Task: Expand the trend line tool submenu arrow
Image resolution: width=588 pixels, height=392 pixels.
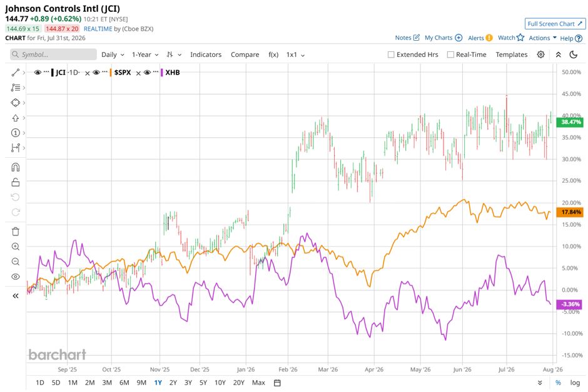Action: (x=24, y=73)
